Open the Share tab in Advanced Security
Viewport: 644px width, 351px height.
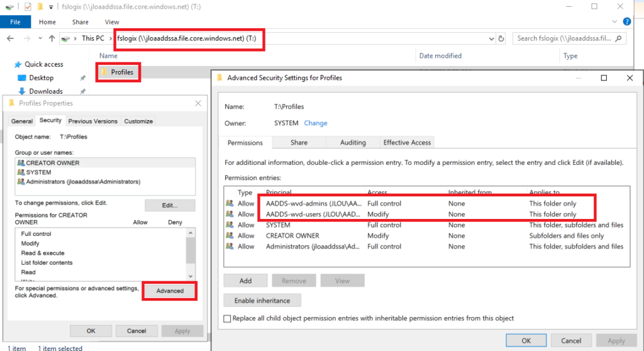[x=299, y=142]
